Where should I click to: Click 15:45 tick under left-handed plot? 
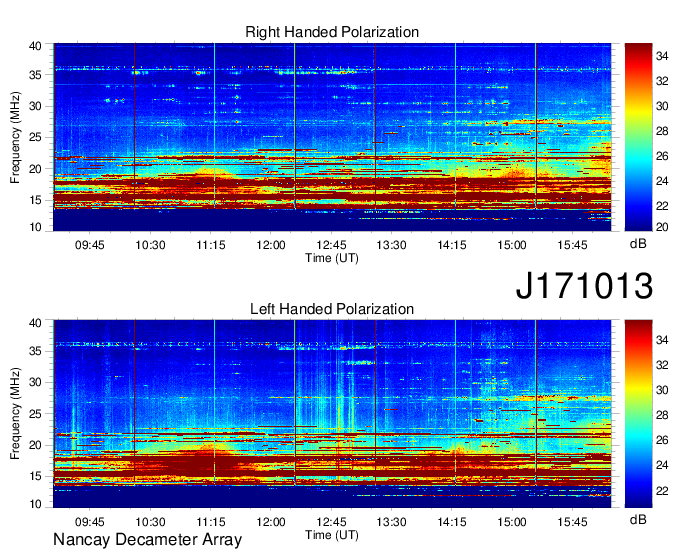click(572, 521)
